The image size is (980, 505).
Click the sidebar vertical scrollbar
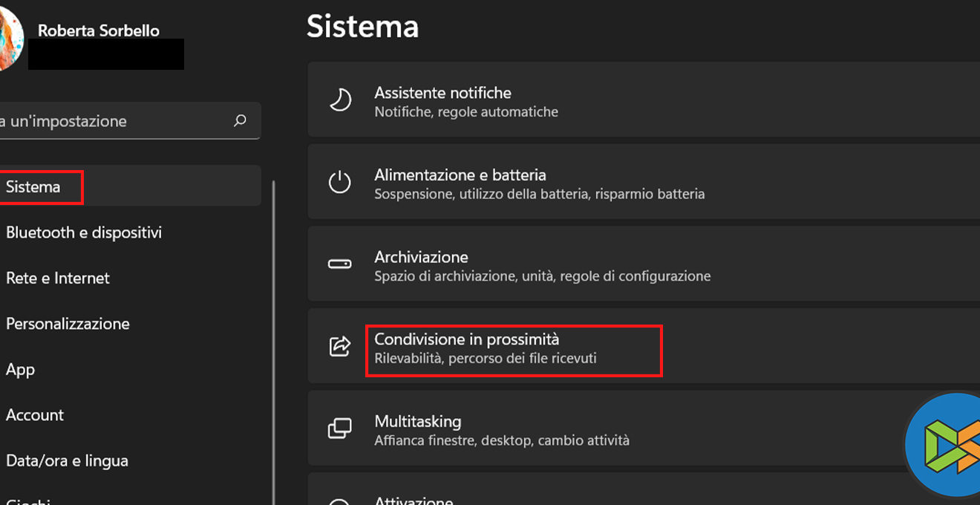(274, 334)
